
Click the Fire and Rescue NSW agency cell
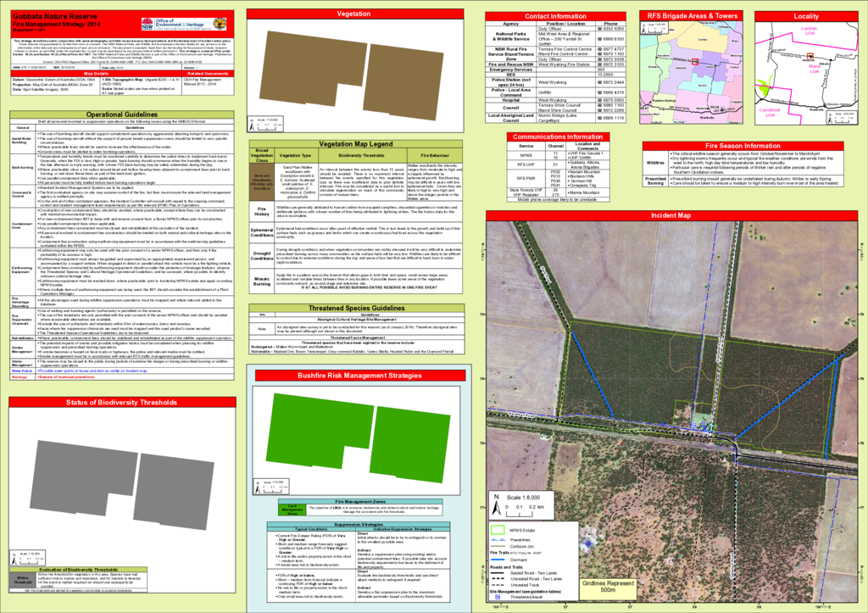coord(511,64)
